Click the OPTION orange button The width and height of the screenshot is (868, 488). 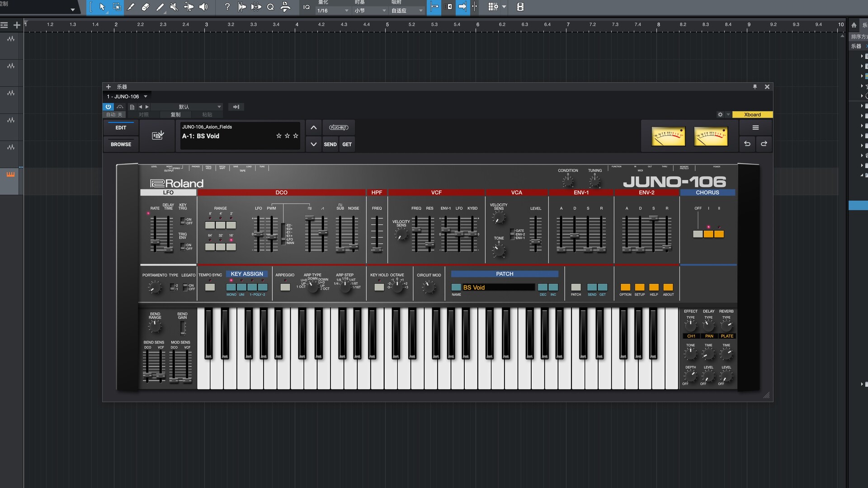tap(625, 287)
